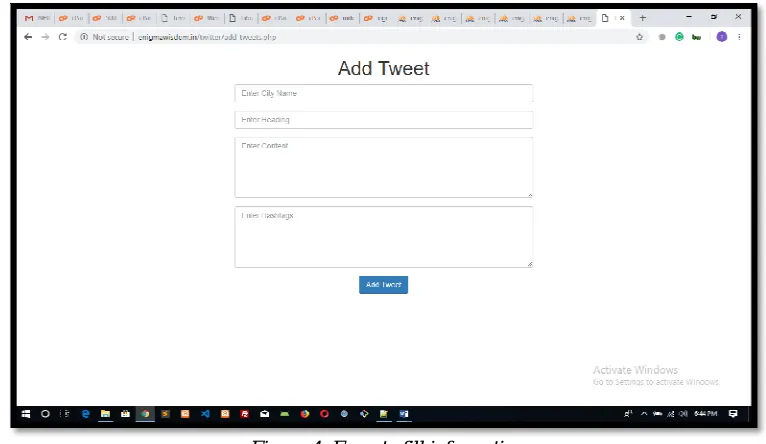
Task: Open File Explorer from taskbar
Action: (105, 414)
